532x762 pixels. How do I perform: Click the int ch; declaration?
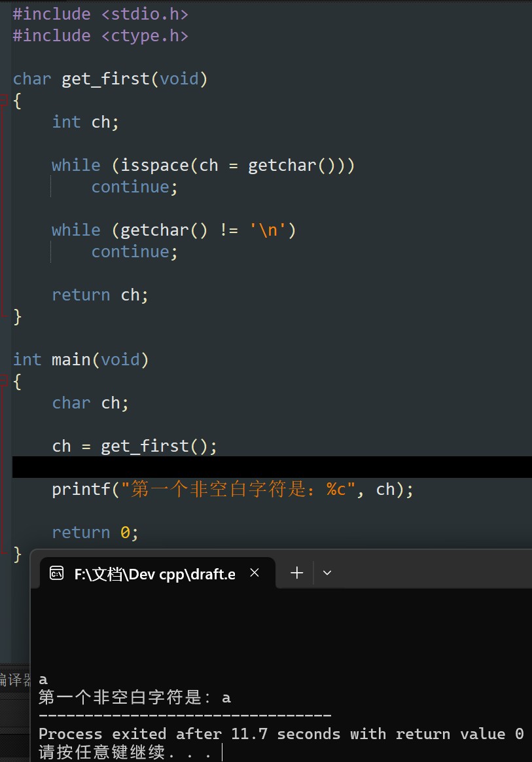click(x=85, y=122)
